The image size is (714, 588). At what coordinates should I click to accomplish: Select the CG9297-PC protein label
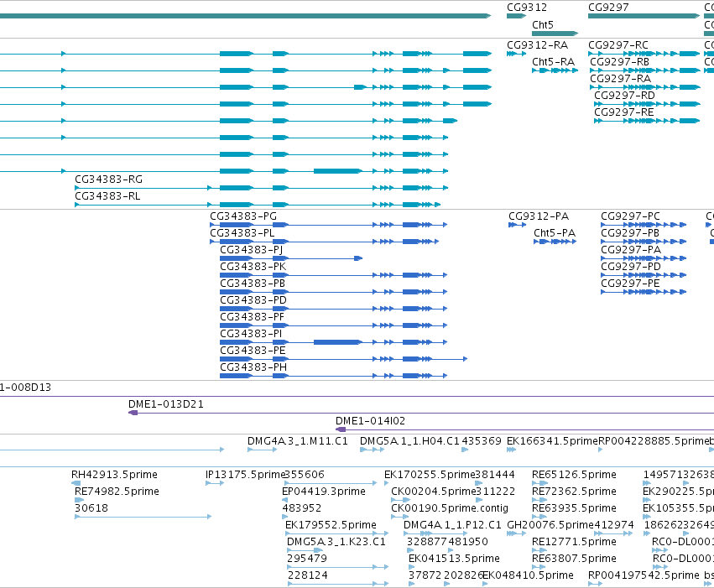pos(630,216)
